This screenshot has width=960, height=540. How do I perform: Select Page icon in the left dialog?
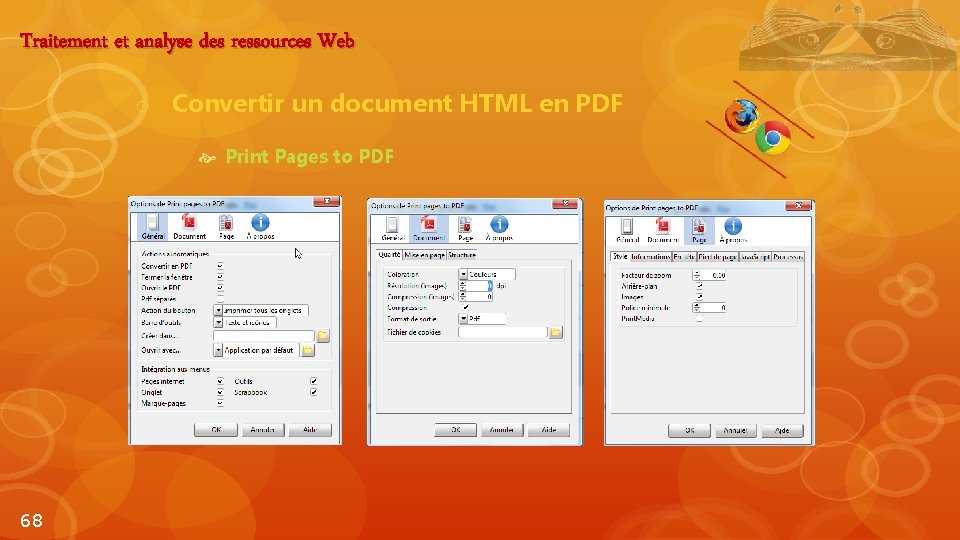226,222
